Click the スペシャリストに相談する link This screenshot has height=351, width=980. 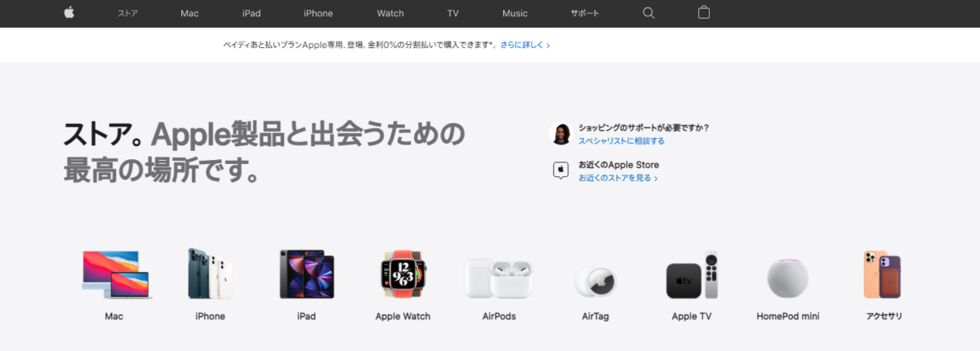(621, 140)
